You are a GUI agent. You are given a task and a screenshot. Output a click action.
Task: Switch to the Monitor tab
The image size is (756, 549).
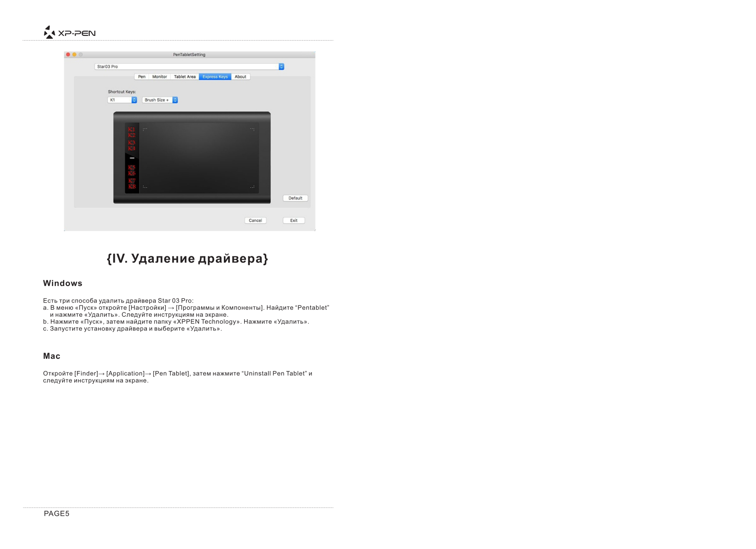(x=160, y=76)
